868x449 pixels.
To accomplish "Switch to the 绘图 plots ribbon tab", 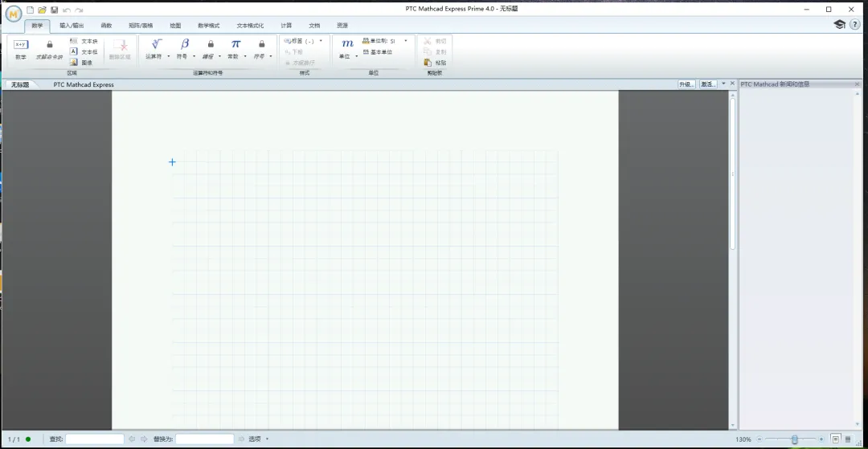I will (175, 26).
